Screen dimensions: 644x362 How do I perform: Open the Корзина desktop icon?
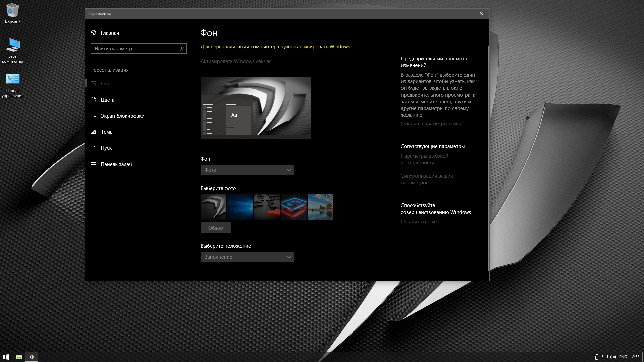[x=13, y=13]
